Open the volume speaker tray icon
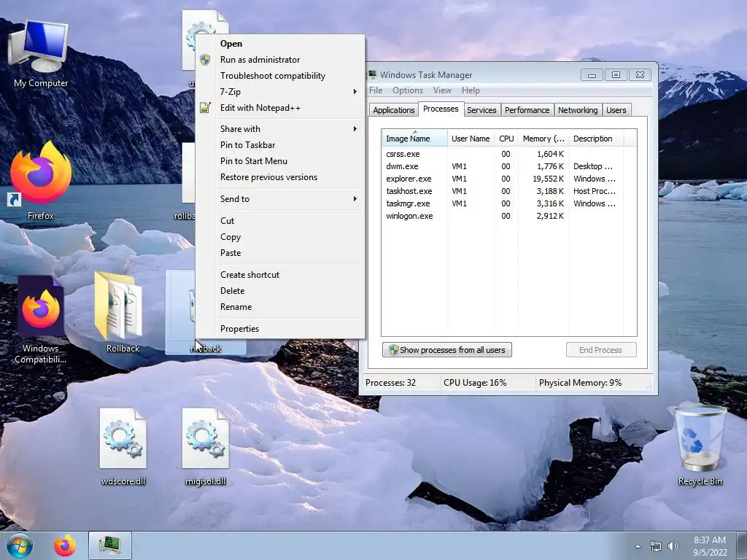The height and width of the screenshot is (560, 747). click(x=673, y=546)
